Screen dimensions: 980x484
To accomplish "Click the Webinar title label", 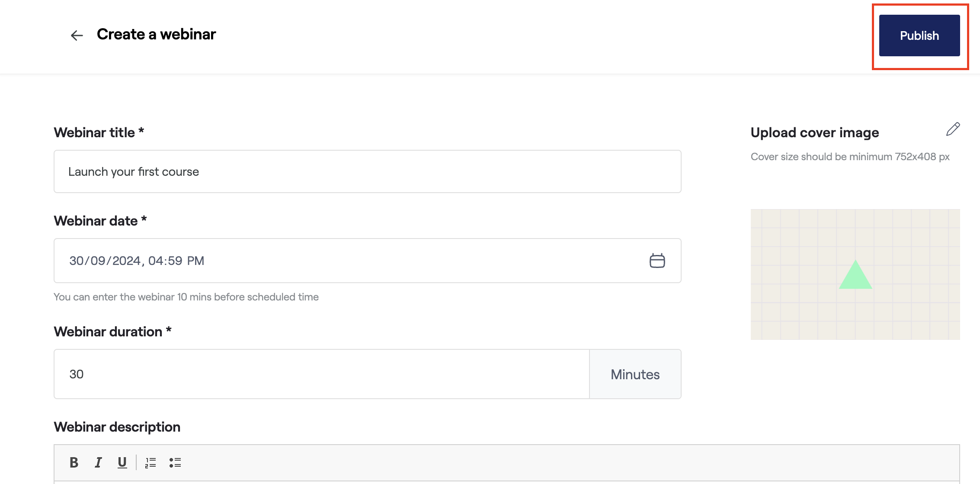I will click(x=94, y=132).
